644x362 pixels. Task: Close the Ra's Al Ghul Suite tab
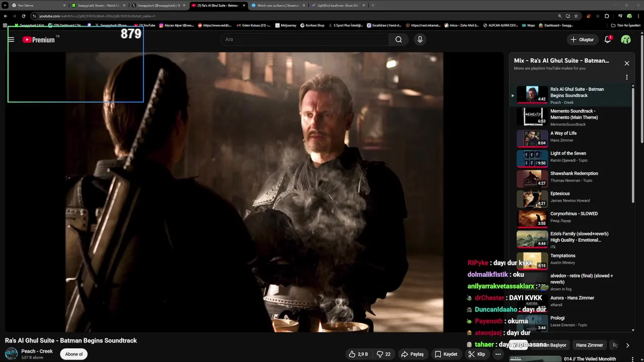click(244, 5)
